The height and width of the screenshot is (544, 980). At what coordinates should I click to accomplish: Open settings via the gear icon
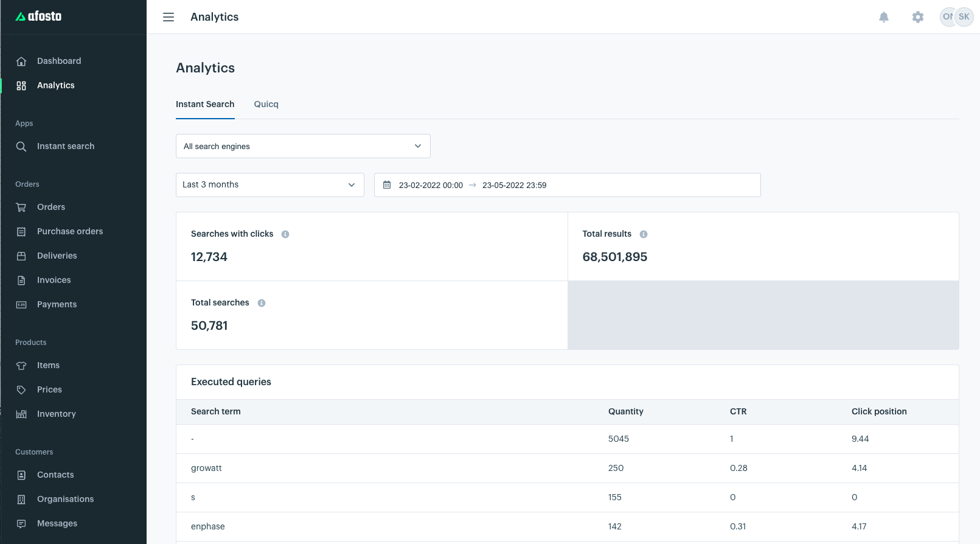(918, 17)
